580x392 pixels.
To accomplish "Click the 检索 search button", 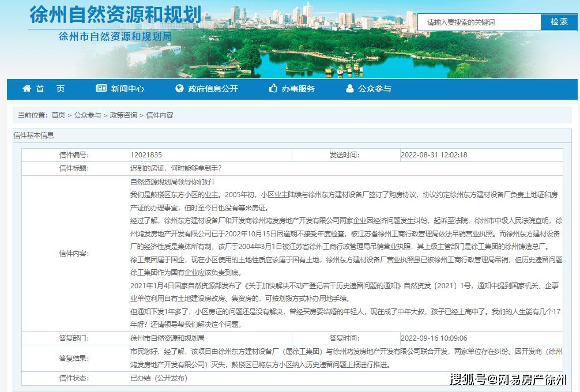I will pyautogui.click(x=559, y=22).
